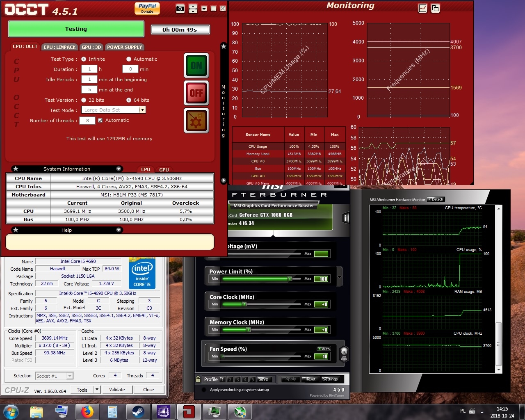525x420 pixels.
Task: Take an OCCT screenshot with the camera icon
Action: [180, 9]
